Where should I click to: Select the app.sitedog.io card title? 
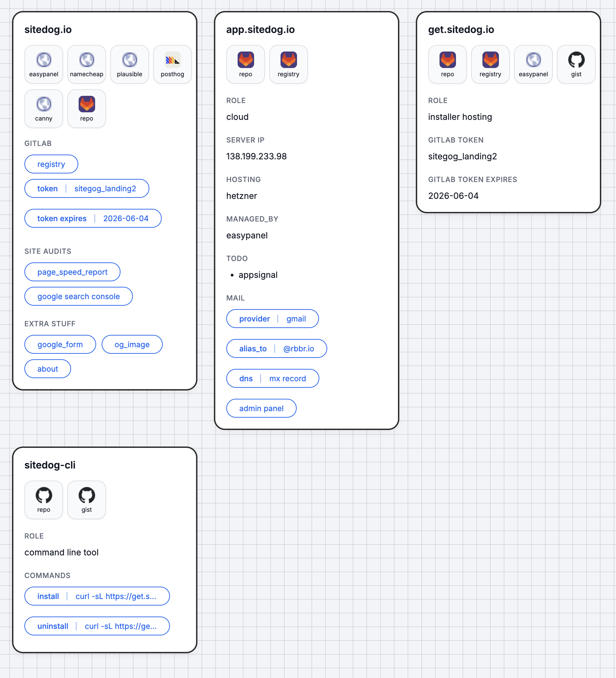[260, 30]
